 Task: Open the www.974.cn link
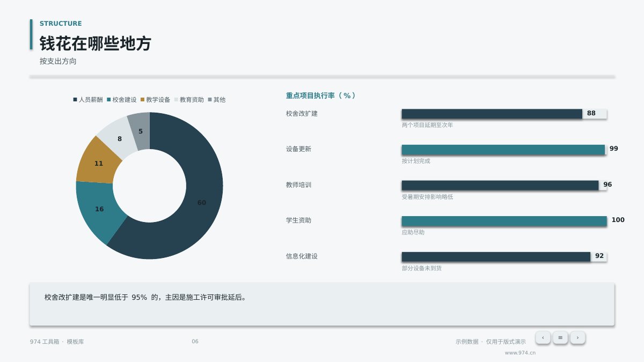tap(520, 353)
